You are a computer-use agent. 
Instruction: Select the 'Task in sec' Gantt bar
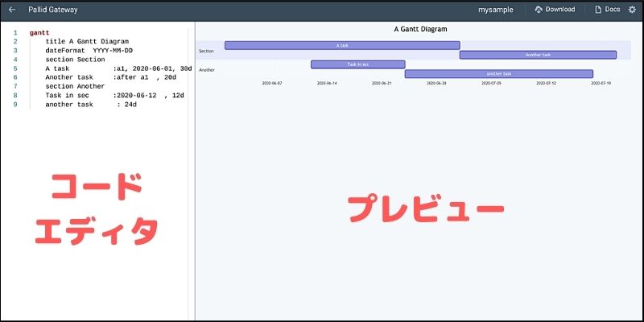tap(358, 64)
